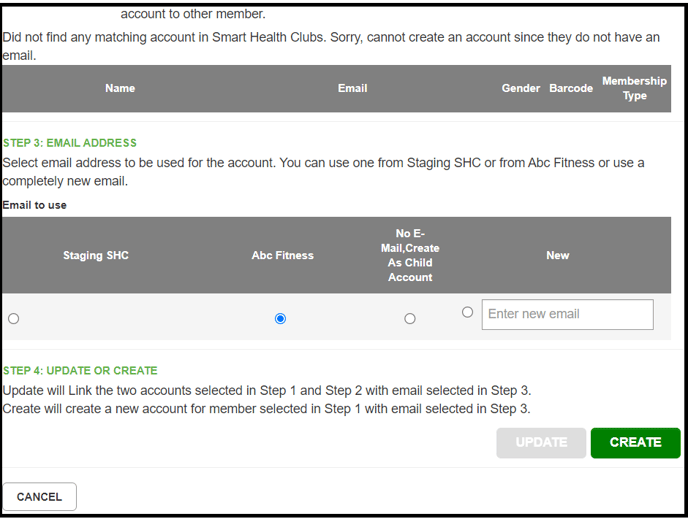The height and width of the screenshot is (519, 688).
Task: Click the Name column header
Action: pyautogui.click(x=120, y=88)
